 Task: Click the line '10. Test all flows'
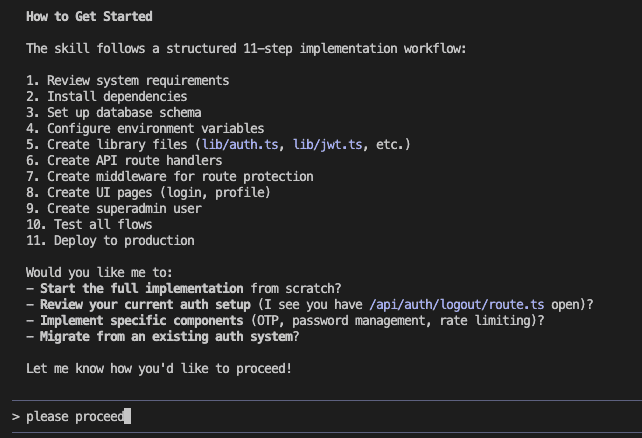pos(89,224)
